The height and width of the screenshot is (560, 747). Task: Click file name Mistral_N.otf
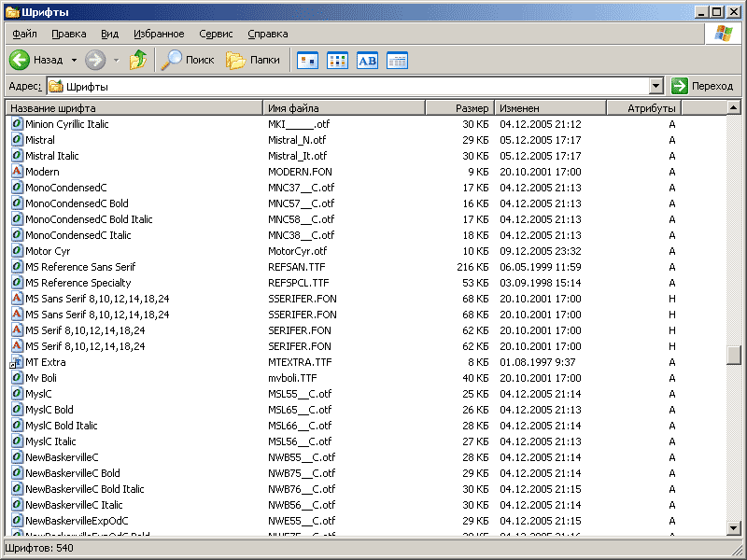pyautogui.click(x=297, y=139)
